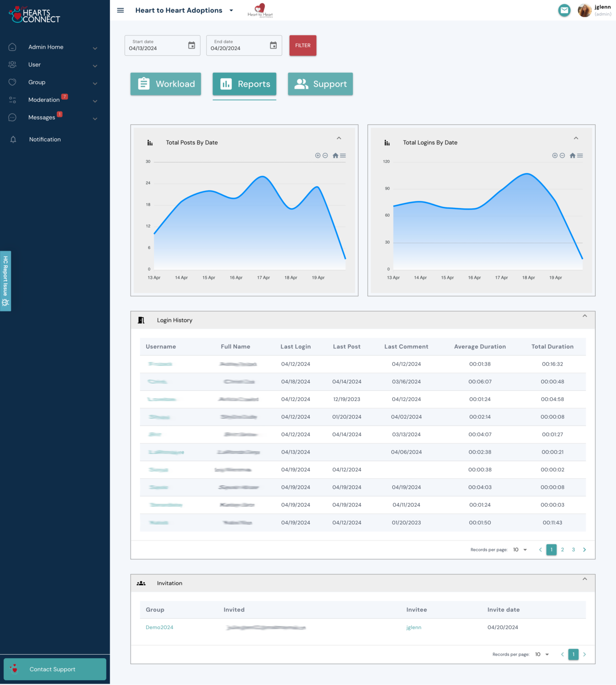Reset the Total Logins chart with the home icon
The height and width of the screenshot is (685, 616).
(x=572, y=155)
